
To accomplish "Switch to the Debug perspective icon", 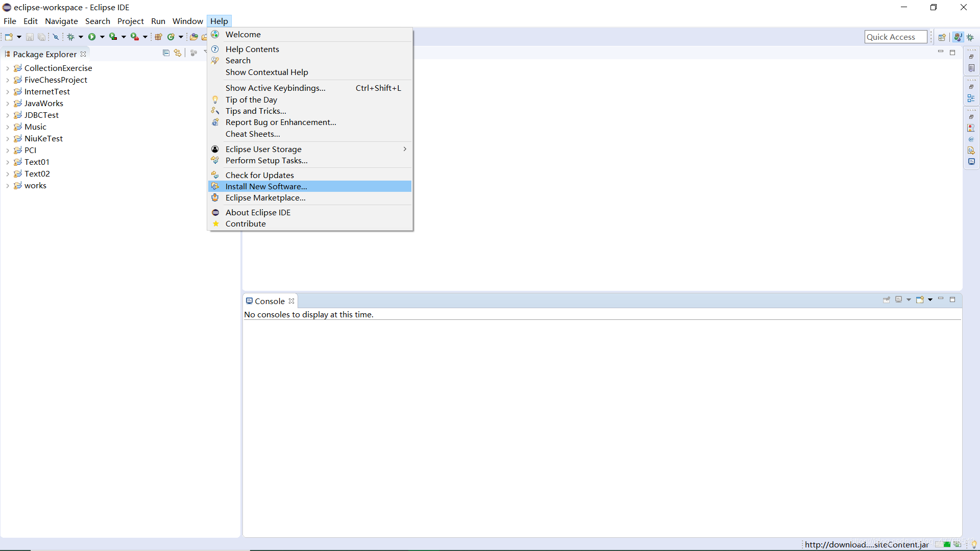I will [970, 37].
